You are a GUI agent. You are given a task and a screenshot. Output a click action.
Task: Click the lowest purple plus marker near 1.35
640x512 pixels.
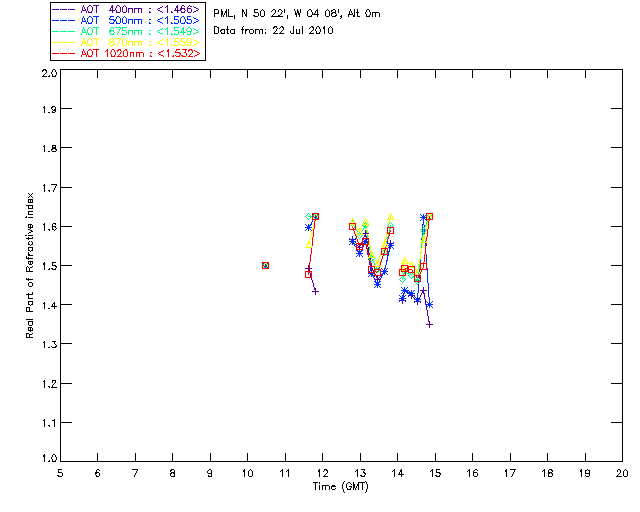tap(429, 325)
